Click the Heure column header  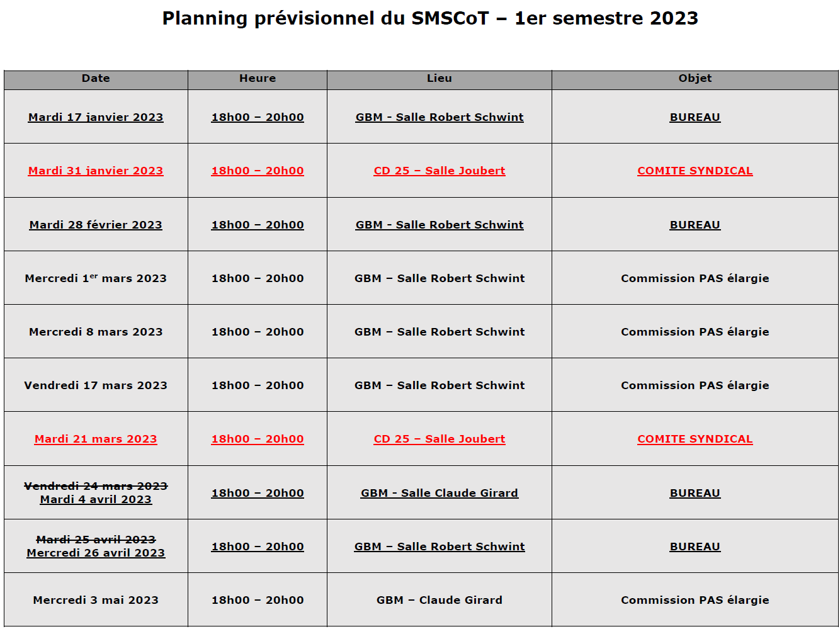[258, 79]
